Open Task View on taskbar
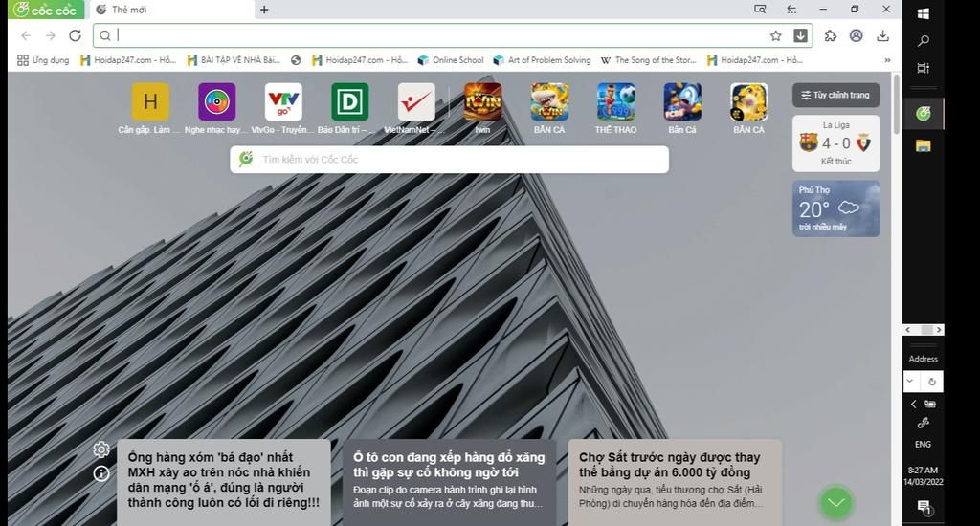The image size is (980, 526). click(924, 68)
